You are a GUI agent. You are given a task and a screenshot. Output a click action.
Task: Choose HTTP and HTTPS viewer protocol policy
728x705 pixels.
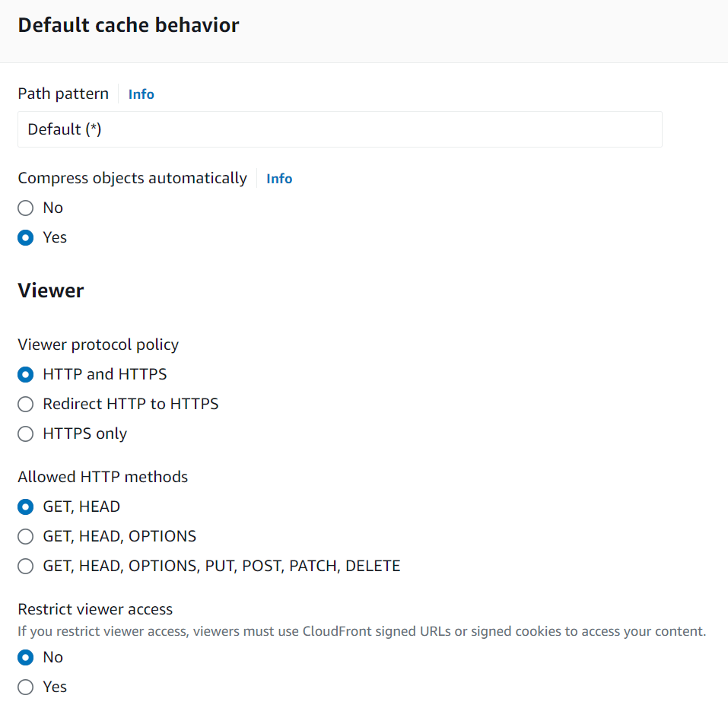[26, 375]
